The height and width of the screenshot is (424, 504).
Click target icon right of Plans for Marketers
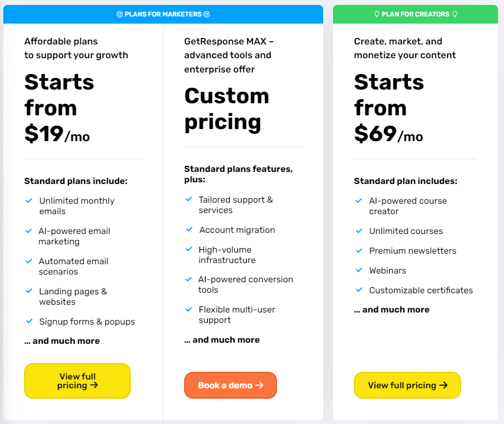pos(207,14)
